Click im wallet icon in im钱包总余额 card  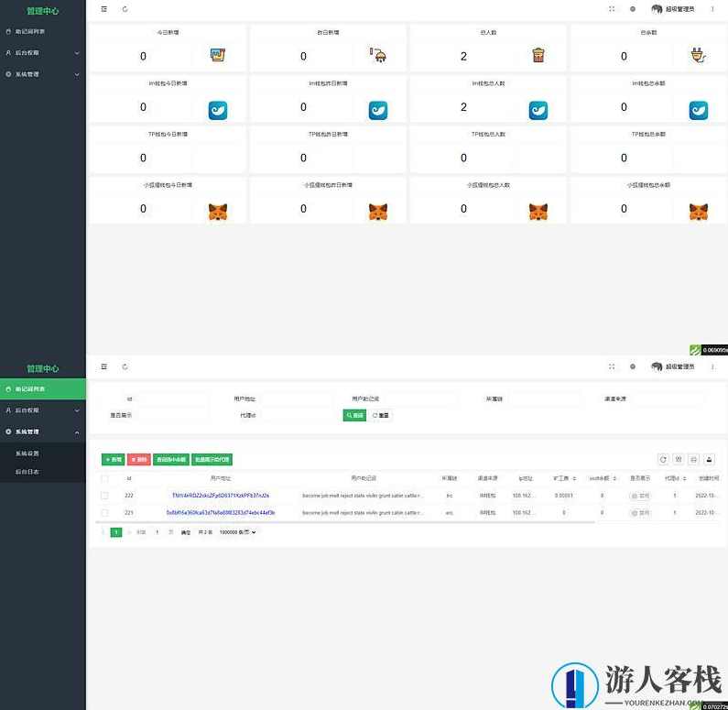(x=699, y=111)
